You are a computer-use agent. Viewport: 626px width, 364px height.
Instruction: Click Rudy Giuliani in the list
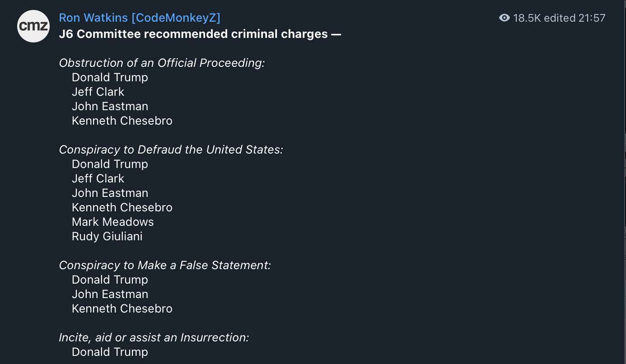(107, 236)
